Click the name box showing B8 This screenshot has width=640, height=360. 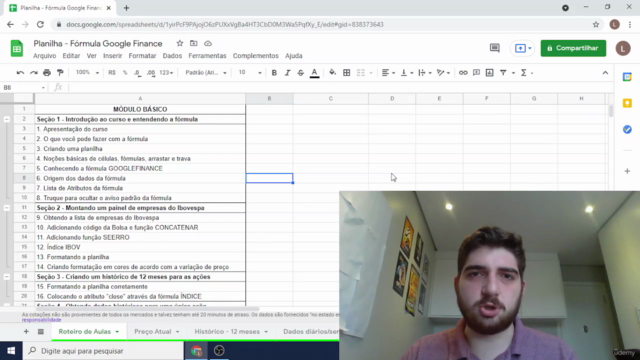coord(24,87)
